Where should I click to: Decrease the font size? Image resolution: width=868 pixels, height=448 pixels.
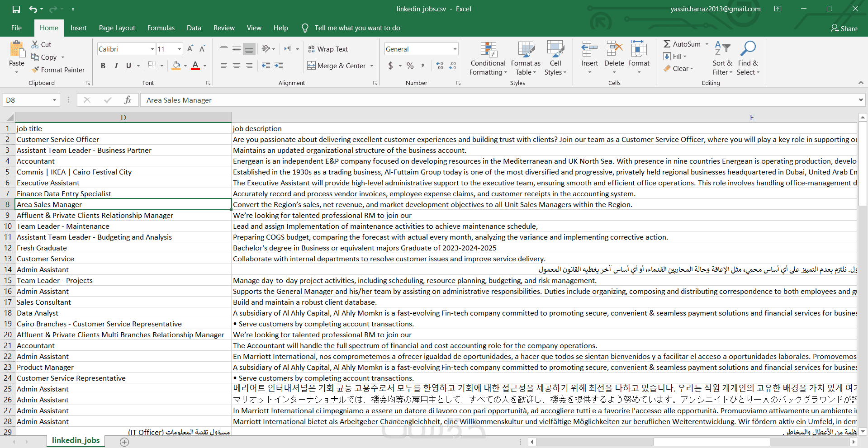pos(202,49)
